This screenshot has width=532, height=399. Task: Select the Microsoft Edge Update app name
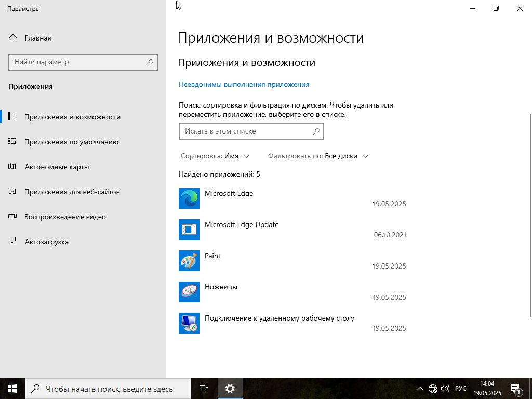pos(242,224)
